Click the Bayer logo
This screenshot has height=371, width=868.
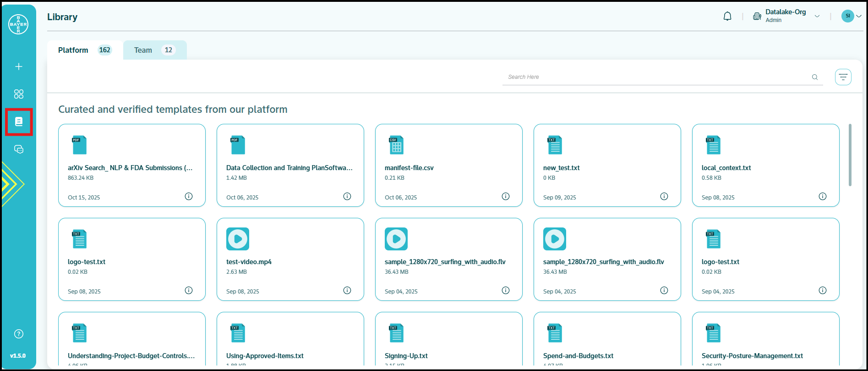pos(18,24)
